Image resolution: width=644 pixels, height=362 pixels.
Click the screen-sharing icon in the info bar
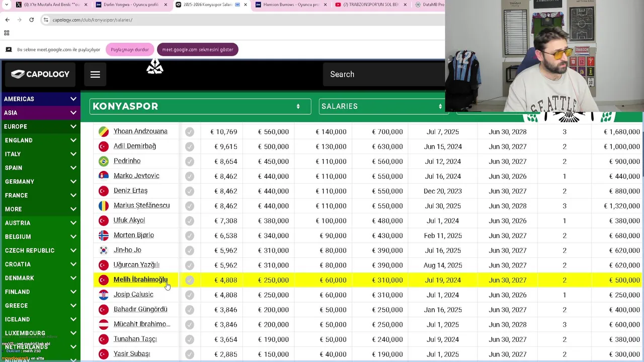9,49
